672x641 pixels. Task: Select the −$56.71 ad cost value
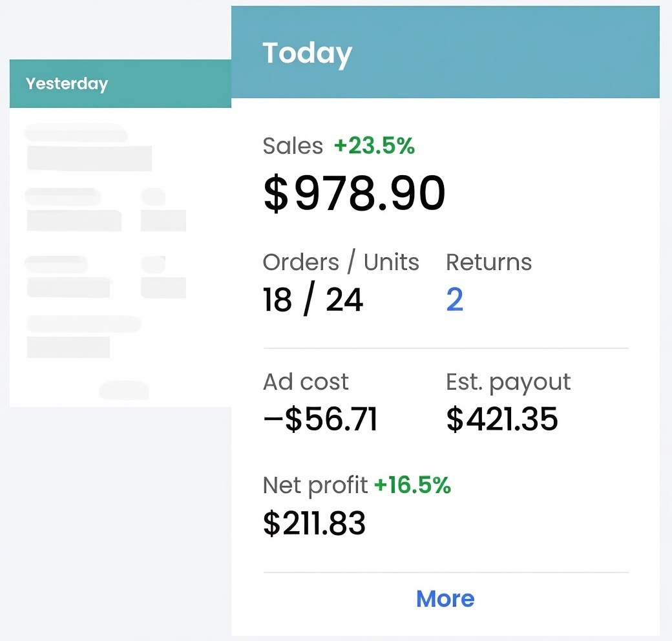(320, 419)
